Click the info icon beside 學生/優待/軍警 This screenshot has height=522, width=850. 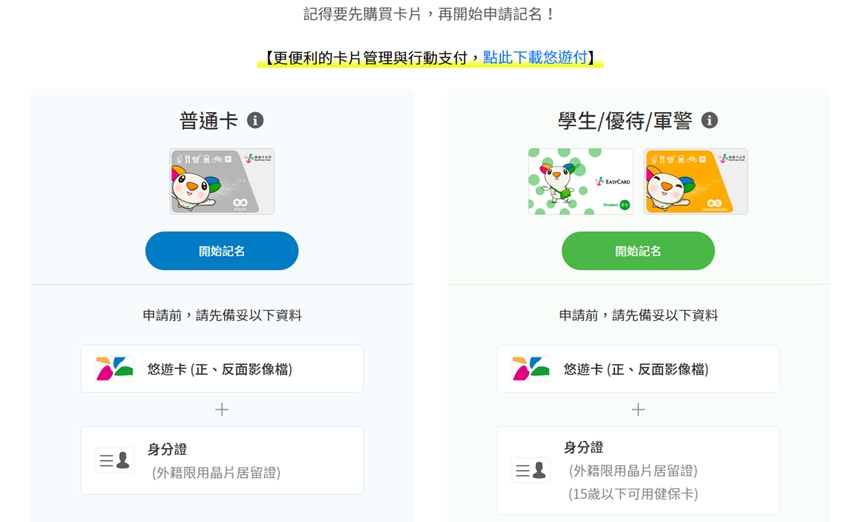point(709,120)
